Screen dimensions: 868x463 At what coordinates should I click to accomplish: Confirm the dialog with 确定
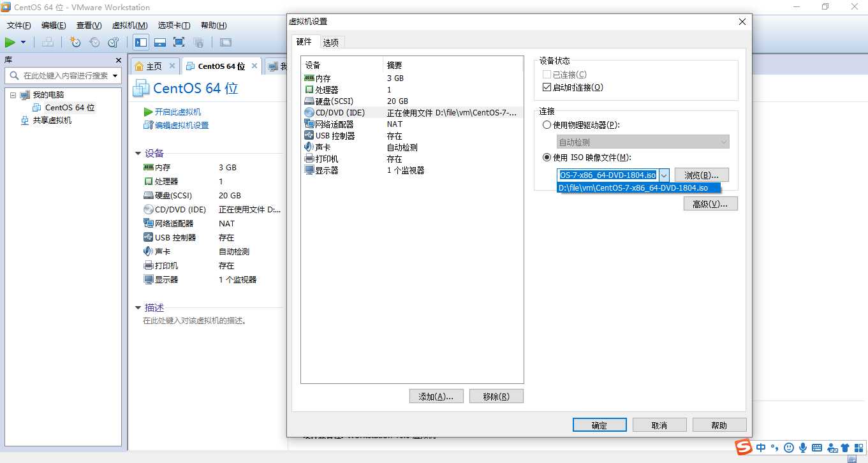600,425
